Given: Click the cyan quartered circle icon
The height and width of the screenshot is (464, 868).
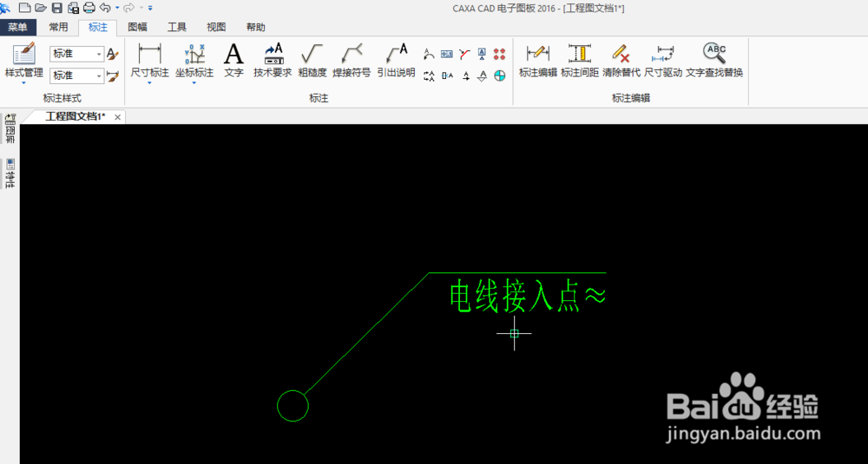Looking at the screenshot, I should tap(500, 75).
